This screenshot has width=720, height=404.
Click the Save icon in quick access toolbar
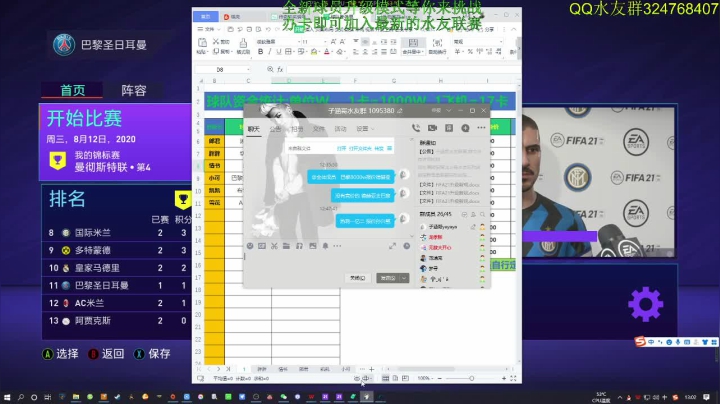[x=230, y=29]
